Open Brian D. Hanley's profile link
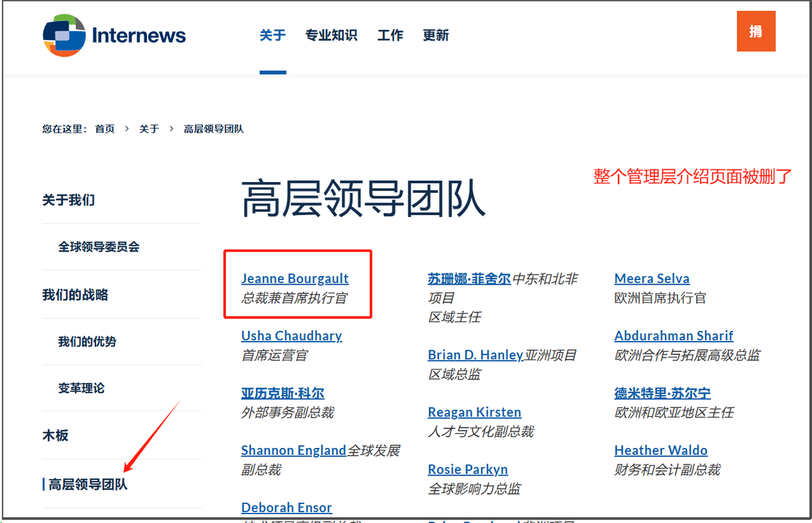The image size is (812, 523). 476,355
